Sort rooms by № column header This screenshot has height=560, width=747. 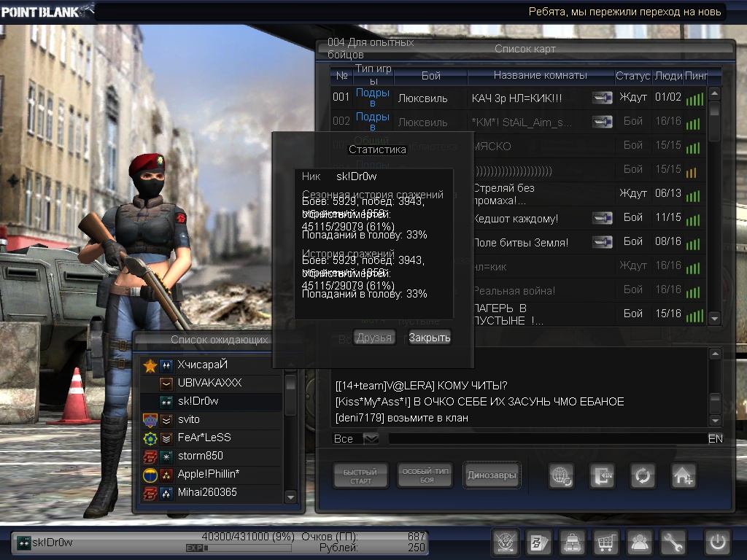[x=341, y=75]
